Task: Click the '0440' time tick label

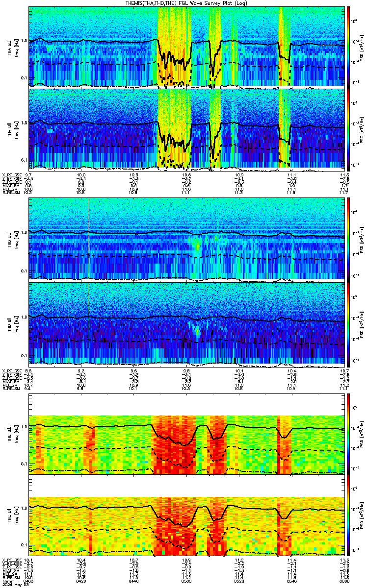Action: point(134,581)
